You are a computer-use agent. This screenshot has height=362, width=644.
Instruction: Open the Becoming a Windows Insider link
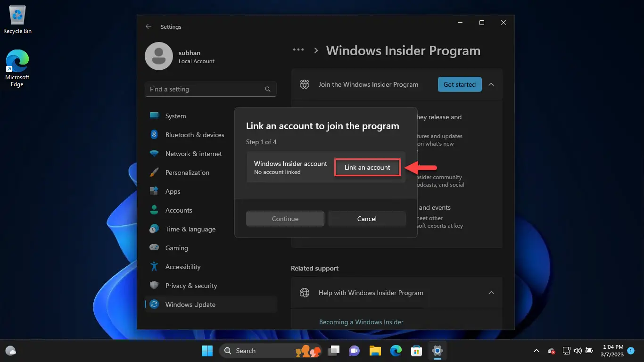[361, 322]
